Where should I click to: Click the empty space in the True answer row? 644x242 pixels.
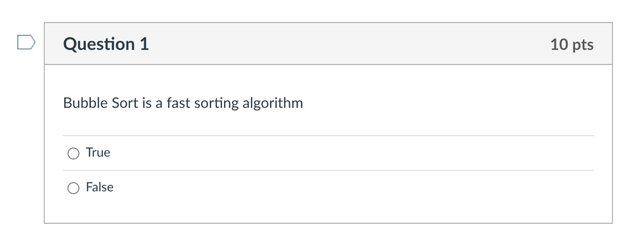351,153
